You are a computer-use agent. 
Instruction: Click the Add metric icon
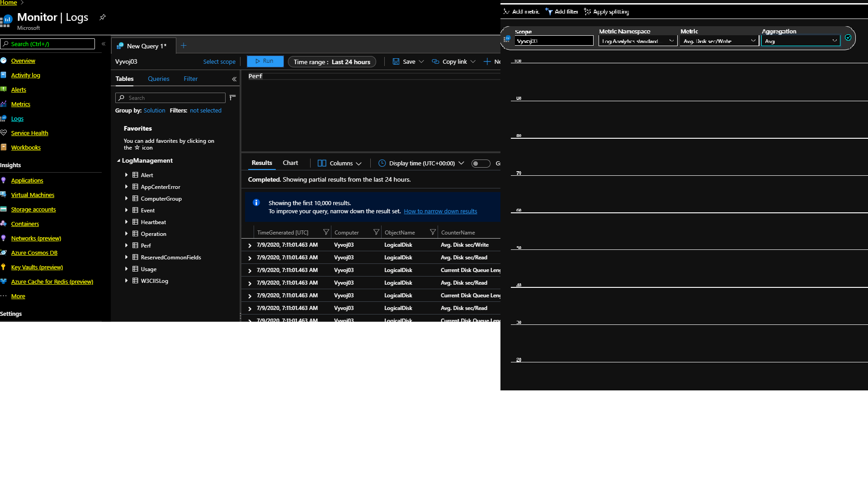coord(506,12)
